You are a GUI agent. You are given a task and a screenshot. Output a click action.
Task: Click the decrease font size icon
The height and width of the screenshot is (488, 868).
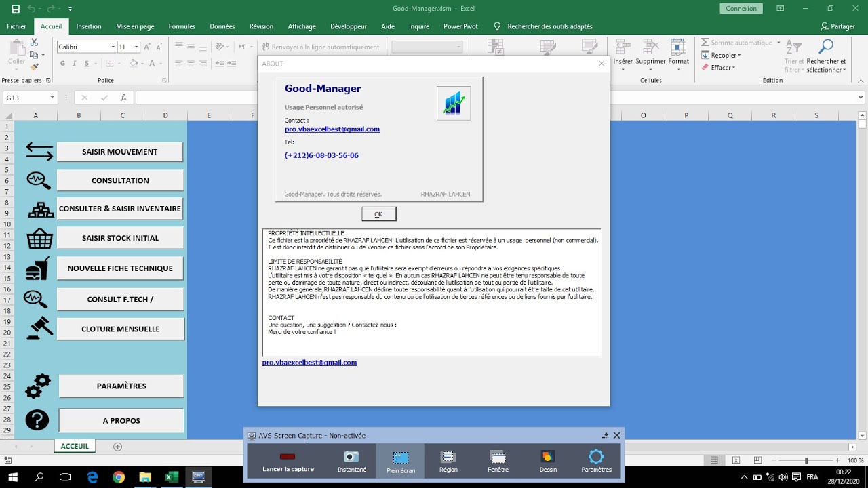click(x=161, y=47)
